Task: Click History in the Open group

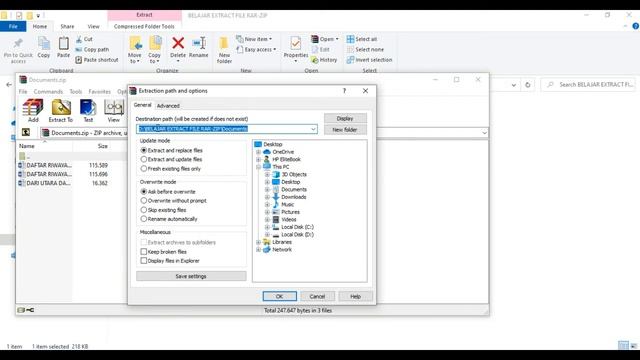Action: click(x=324, y=60)
